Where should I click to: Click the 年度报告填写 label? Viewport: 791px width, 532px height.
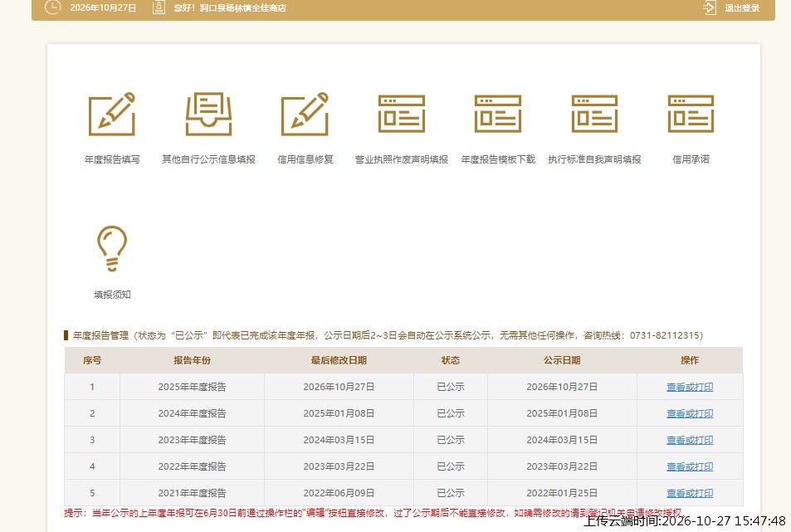coord(112,159)
